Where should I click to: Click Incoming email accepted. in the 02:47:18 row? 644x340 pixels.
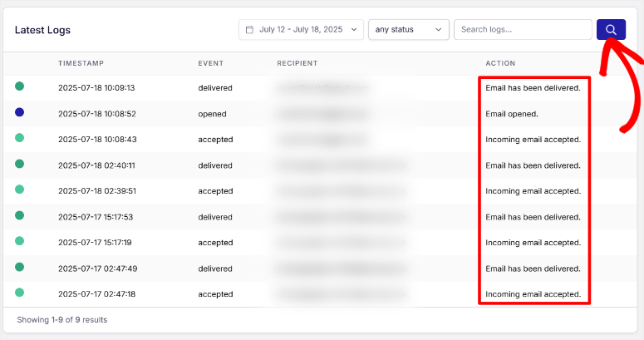click(533, 294)
